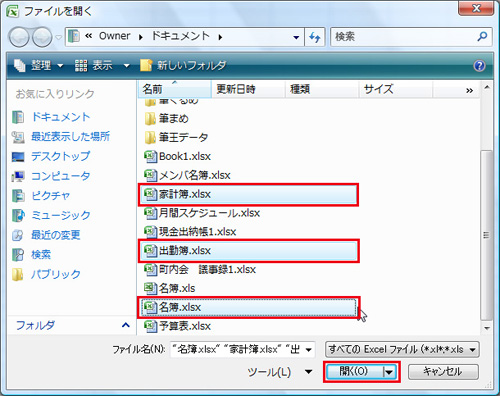Expand the file name dropdown arrow
Screen dimensions: 500x396
[308, 350]
